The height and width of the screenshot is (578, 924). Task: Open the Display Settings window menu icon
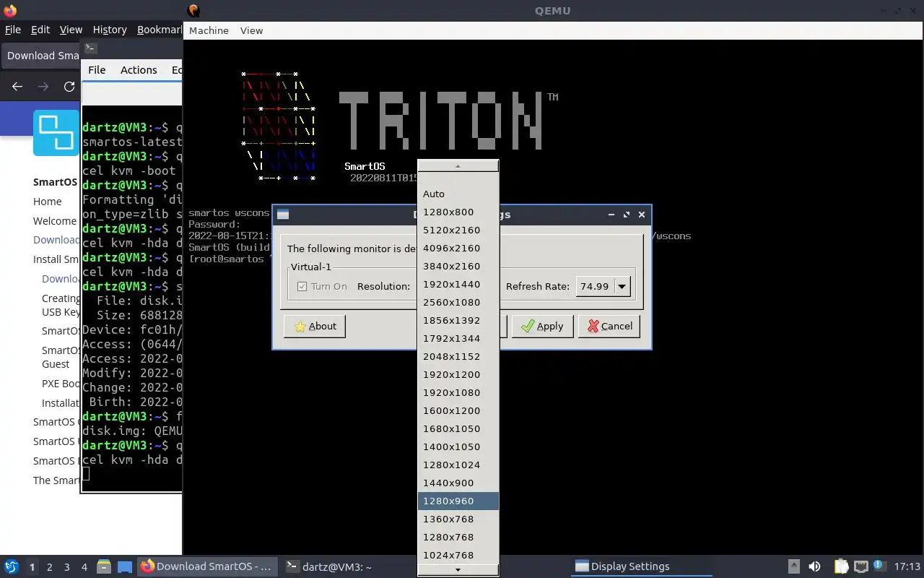tap(283, 215)
